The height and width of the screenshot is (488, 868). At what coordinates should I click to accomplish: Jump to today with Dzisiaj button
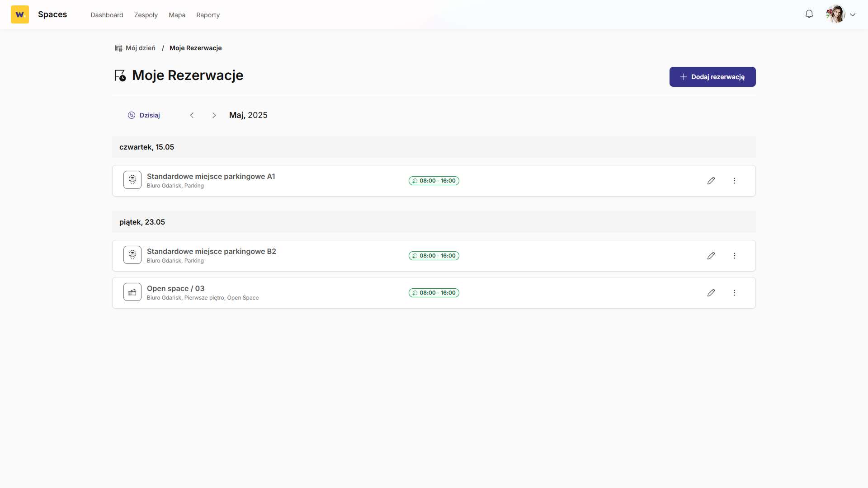[144, 115]
